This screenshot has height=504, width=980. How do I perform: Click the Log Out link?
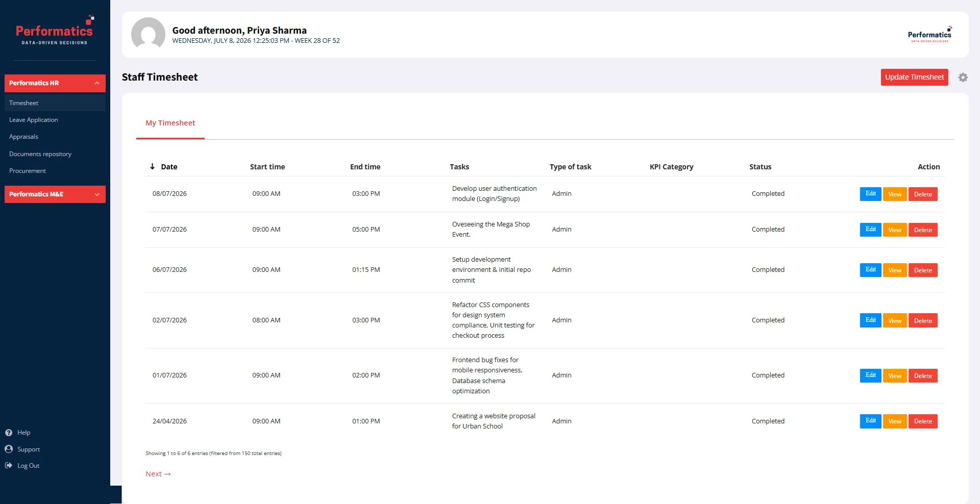(29, 466)
